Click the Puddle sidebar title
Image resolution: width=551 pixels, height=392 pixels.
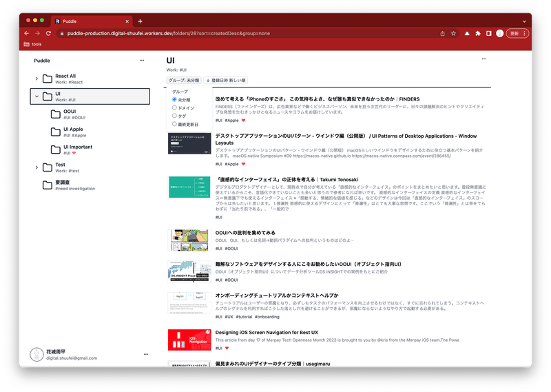42,61
